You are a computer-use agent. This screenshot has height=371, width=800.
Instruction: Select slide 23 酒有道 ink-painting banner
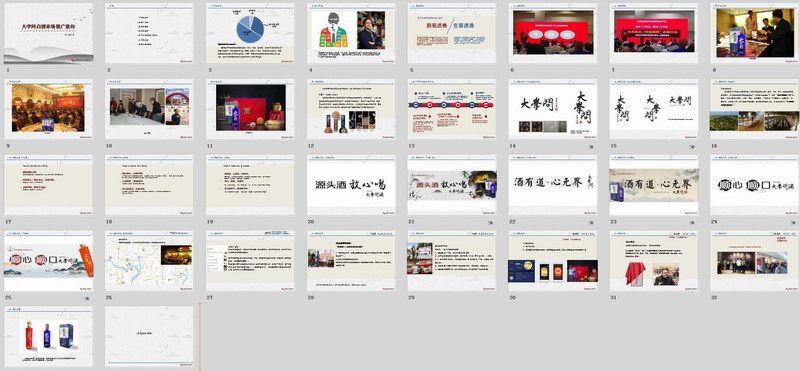(x=654, y=185)
